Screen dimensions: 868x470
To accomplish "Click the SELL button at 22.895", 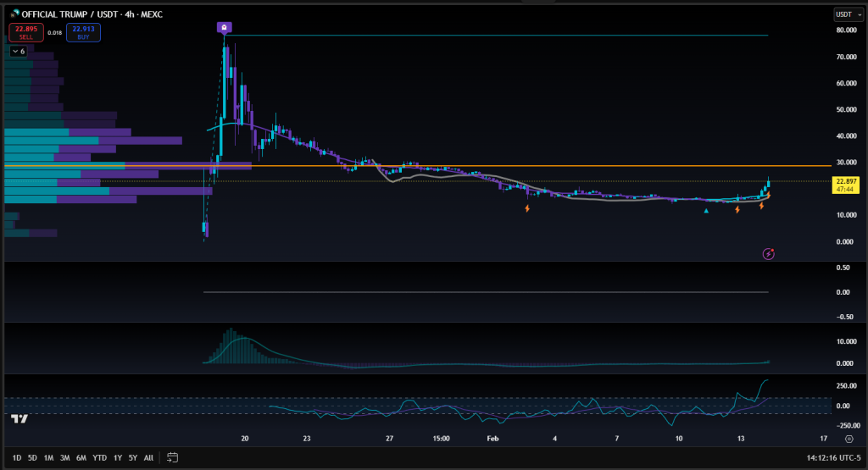I will (x=26, y=33).
